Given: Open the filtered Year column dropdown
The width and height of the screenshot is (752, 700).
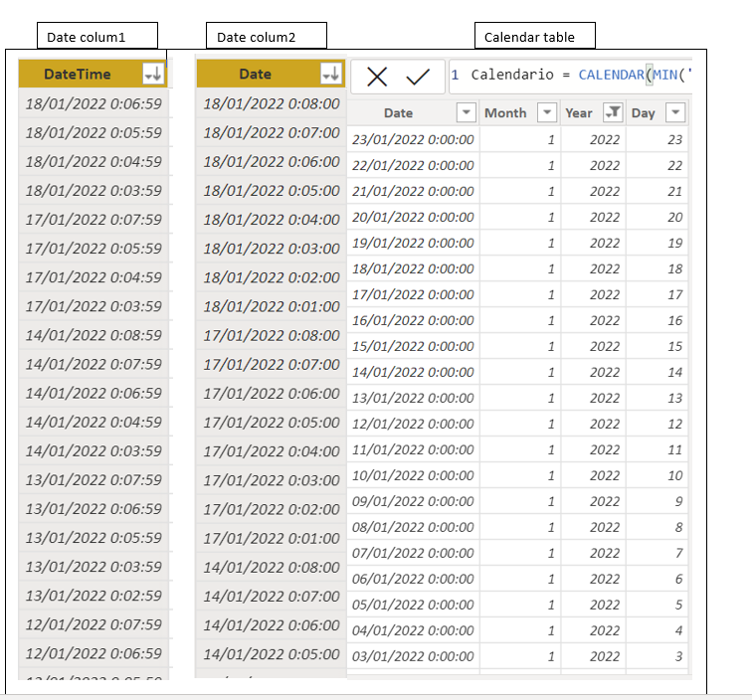Looking at the screenshot, I should 613,112.
